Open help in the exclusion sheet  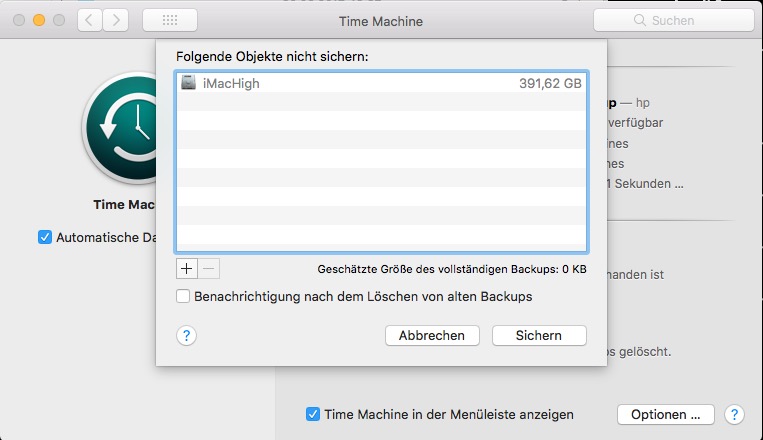(x=186, y=335)
